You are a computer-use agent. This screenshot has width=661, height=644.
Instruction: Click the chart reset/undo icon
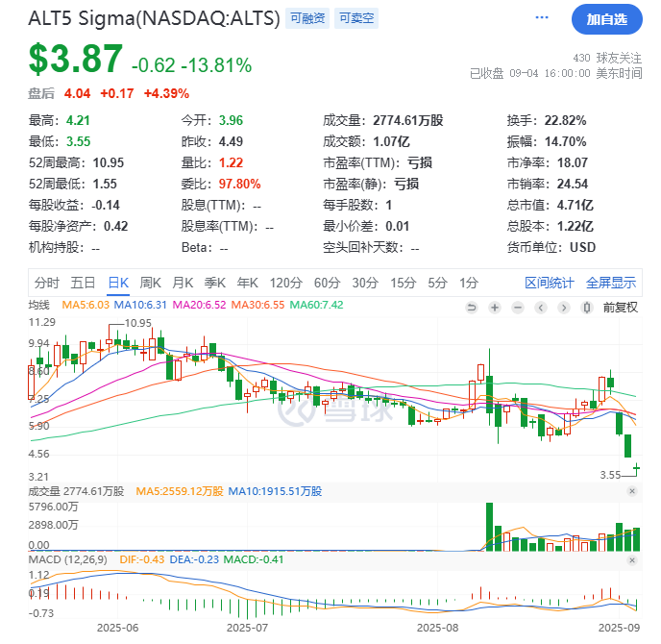point(472,308)
